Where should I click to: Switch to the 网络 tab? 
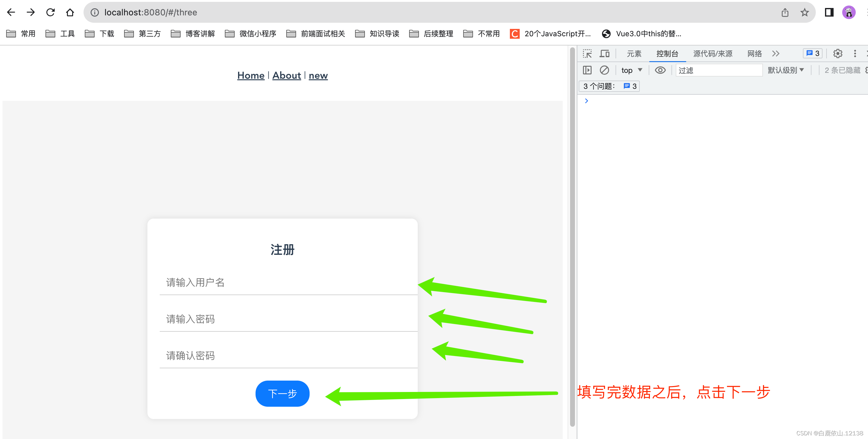[754, 53]
